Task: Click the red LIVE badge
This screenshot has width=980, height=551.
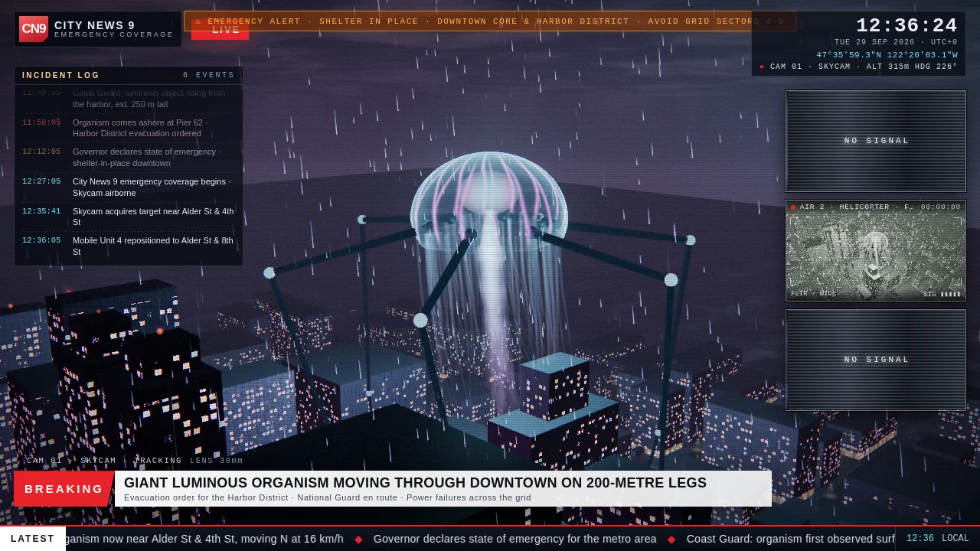Action: tap(220, 30)
